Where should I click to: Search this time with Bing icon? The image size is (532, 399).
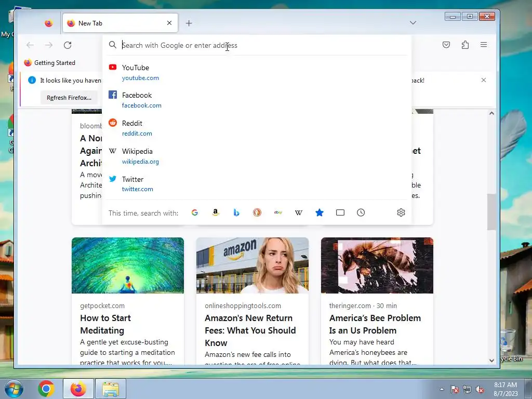click(236, 212)
